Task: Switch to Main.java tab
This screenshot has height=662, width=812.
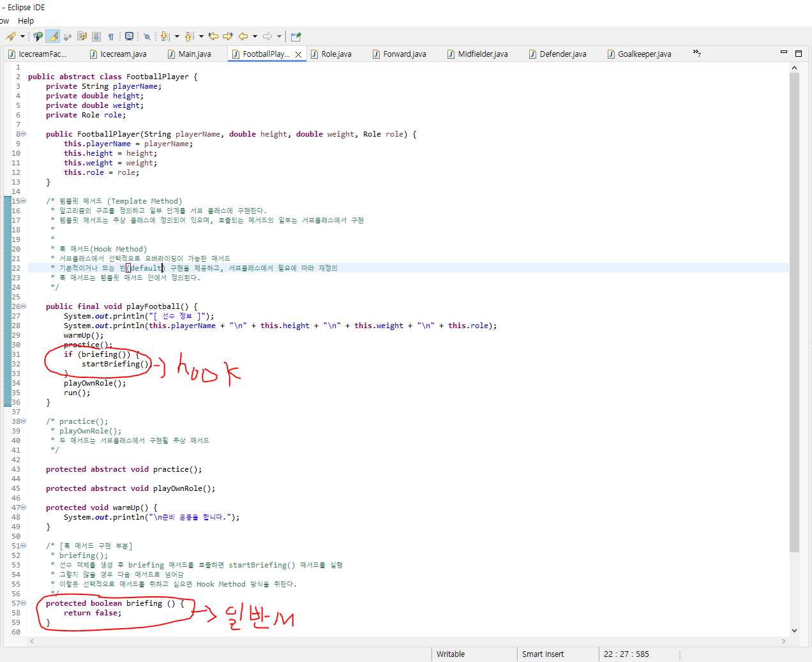Action: click(x=189, y=54)
